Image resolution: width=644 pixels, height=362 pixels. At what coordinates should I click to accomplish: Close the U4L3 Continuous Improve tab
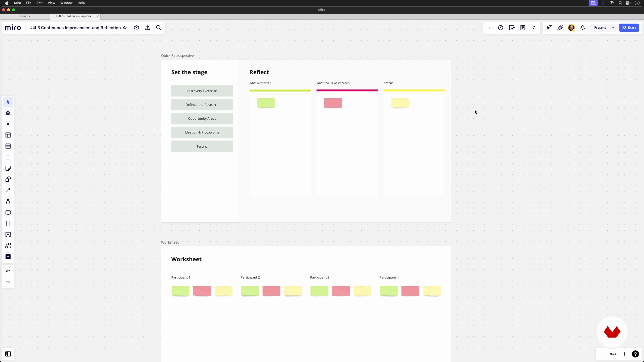pos(97,16)
